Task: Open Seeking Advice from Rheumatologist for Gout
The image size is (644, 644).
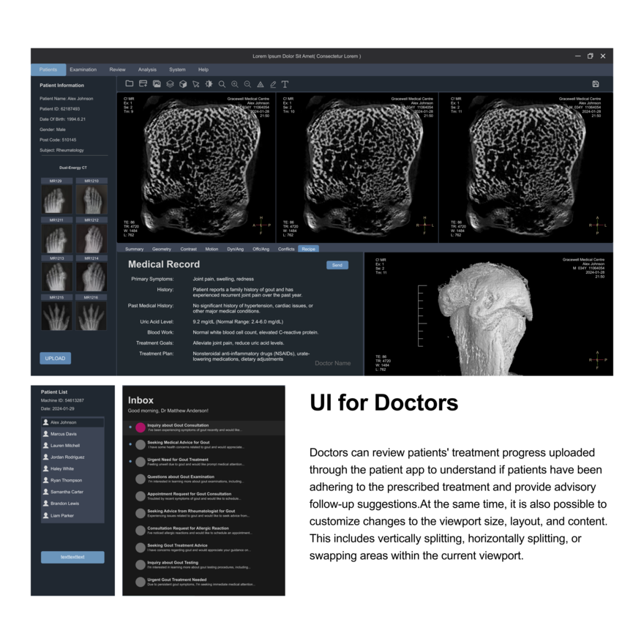Action: click(203, 514)
